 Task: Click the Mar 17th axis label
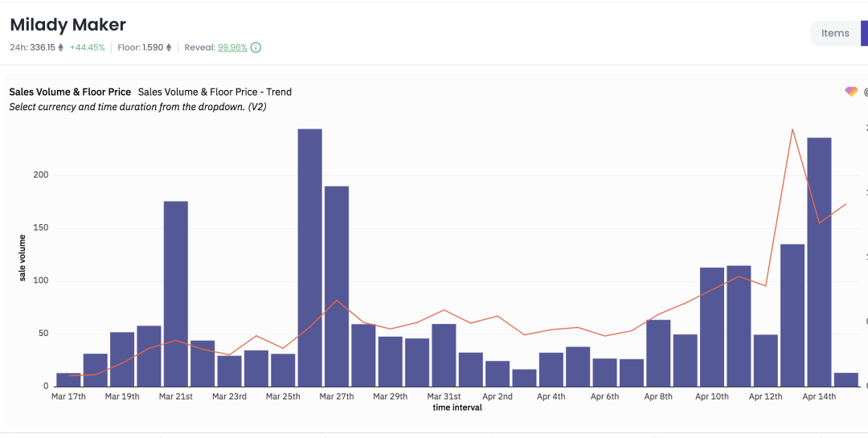(68, 396)
